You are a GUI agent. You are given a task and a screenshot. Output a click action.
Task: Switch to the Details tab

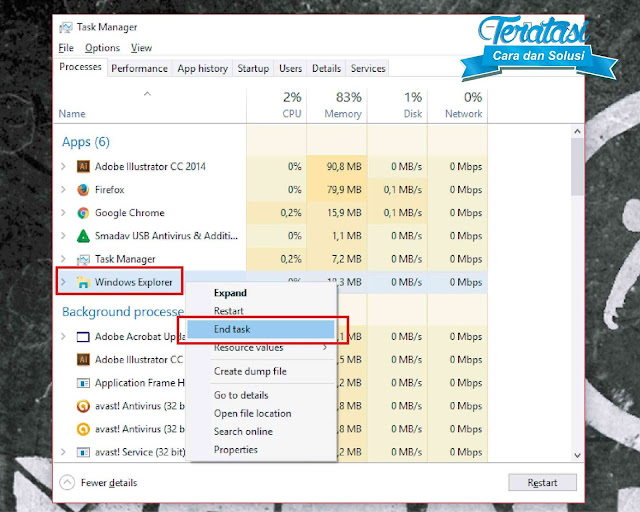coord(327,69)
